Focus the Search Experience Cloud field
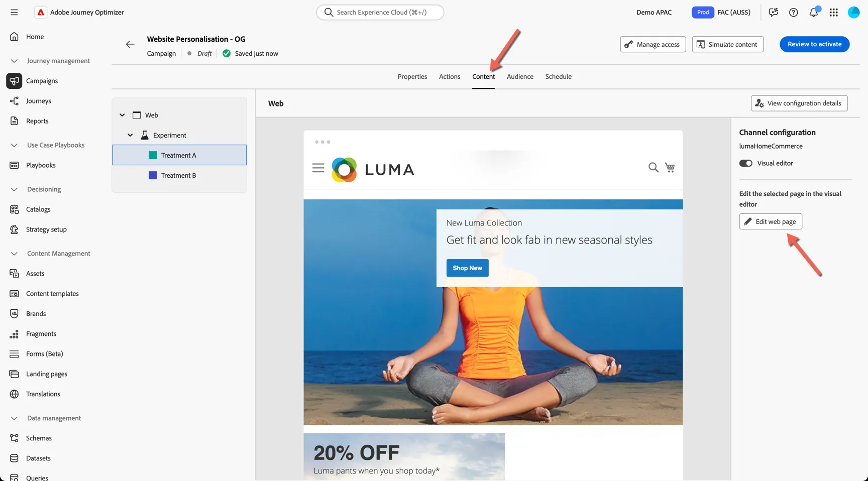The image size is (868, 481). [x=380, y=12]
